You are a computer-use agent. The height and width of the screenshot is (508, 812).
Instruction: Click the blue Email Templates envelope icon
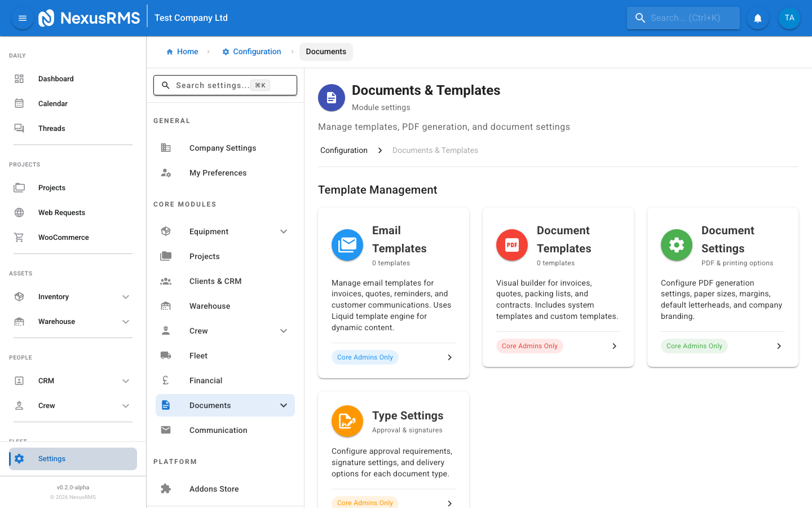[347, 245]
